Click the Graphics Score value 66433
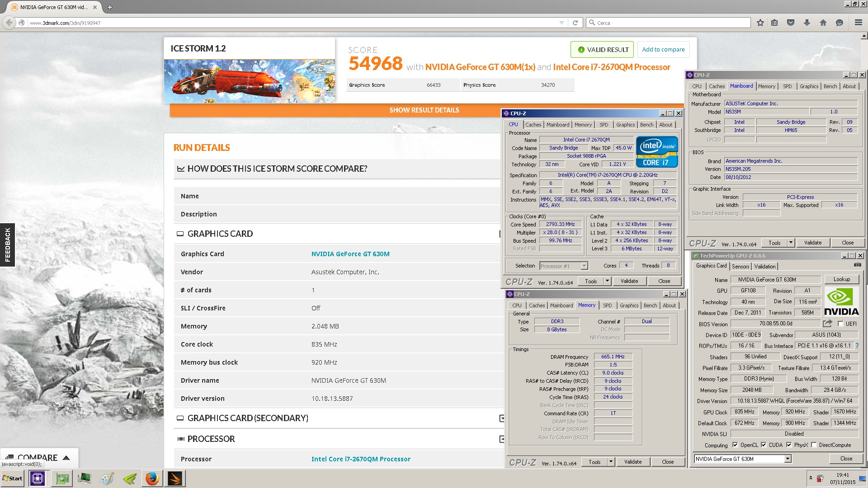The image size is (868, 488). 433,85
